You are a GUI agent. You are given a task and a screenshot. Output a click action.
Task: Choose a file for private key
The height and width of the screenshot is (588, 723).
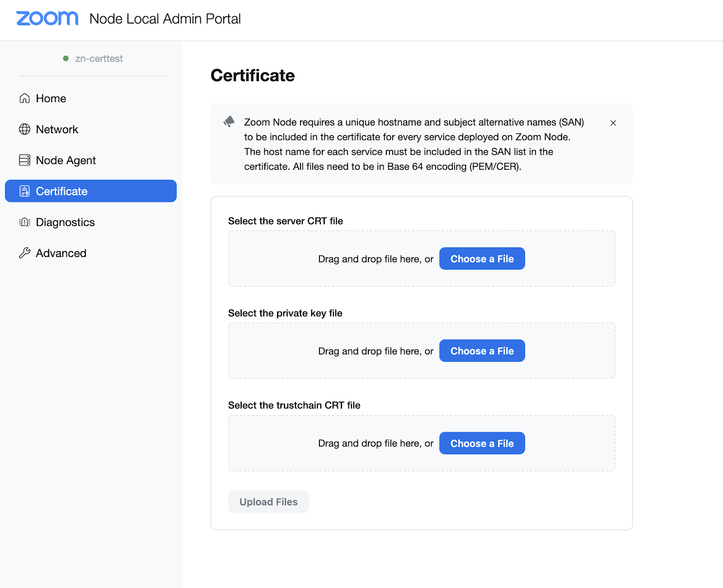pos(482,351)
